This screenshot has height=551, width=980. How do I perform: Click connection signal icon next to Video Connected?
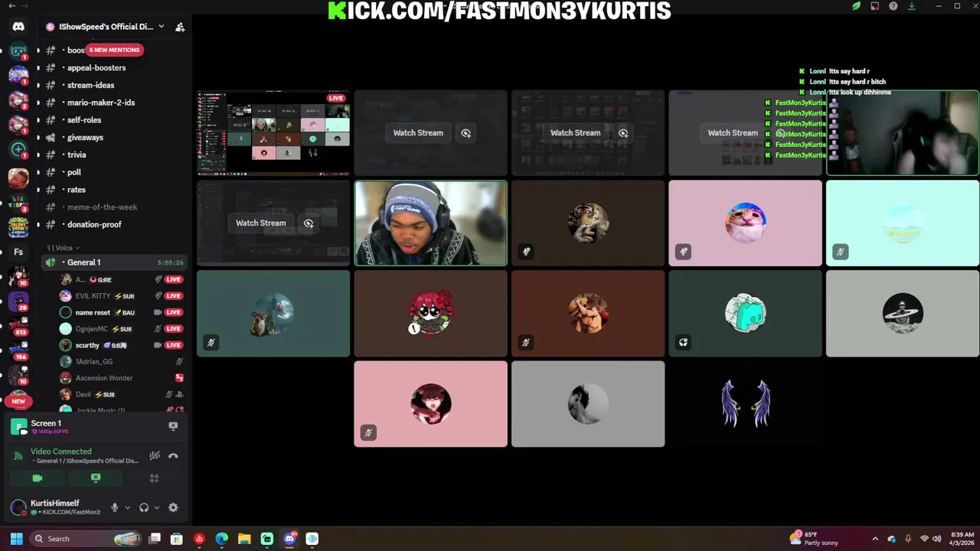click(18, 455)
